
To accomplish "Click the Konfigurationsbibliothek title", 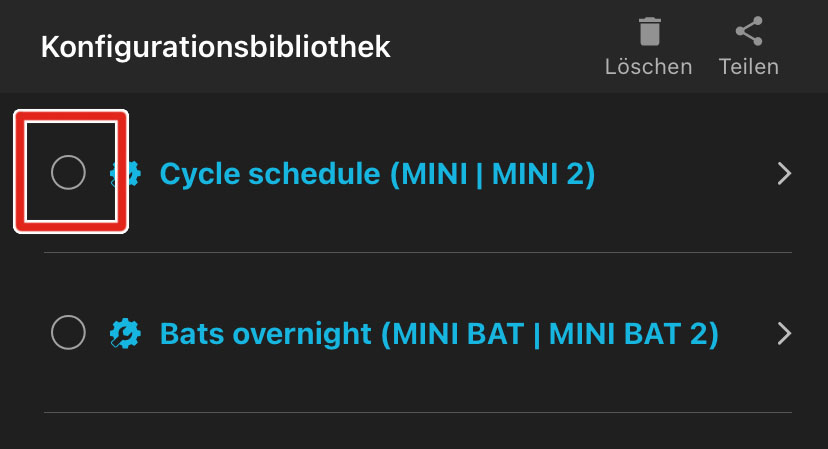I will point(215,46).
